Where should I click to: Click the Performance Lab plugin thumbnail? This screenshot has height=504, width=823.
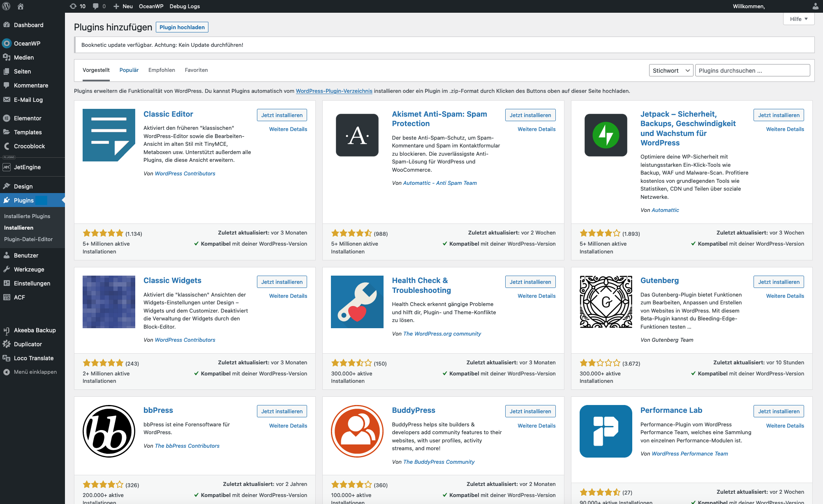(606, 431)
